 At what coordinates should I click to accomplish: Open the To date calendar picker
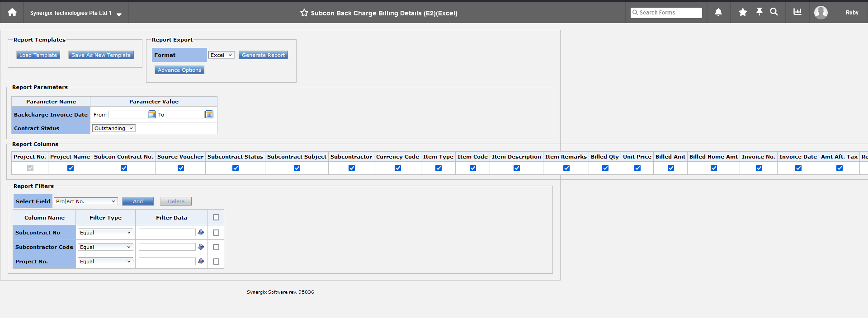pos(209,115)
